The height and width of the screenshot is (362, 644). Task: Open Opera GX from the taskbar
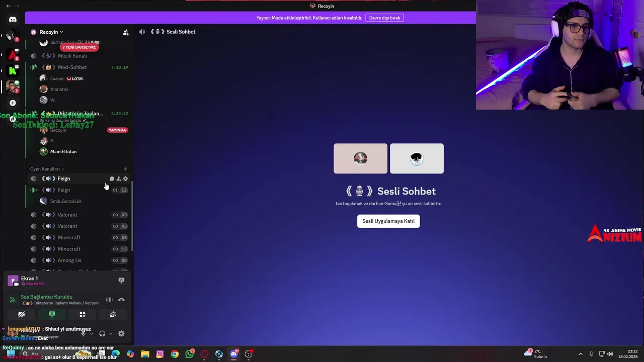[x=204, y=354]
